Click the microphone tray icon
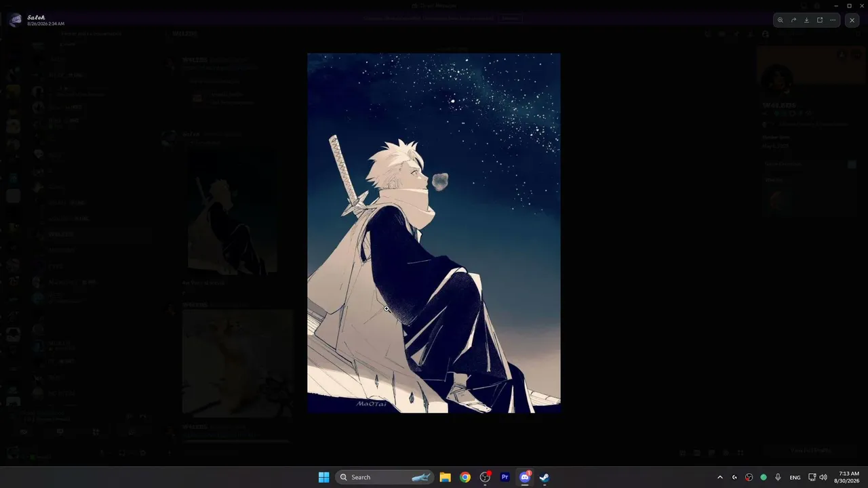The height and width of the screenshot is (488, 868). click(x=778, y=477)
